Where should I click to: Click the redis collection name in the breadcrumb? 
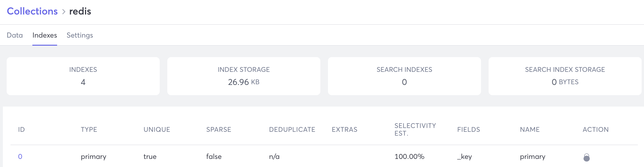click(80, 11)
